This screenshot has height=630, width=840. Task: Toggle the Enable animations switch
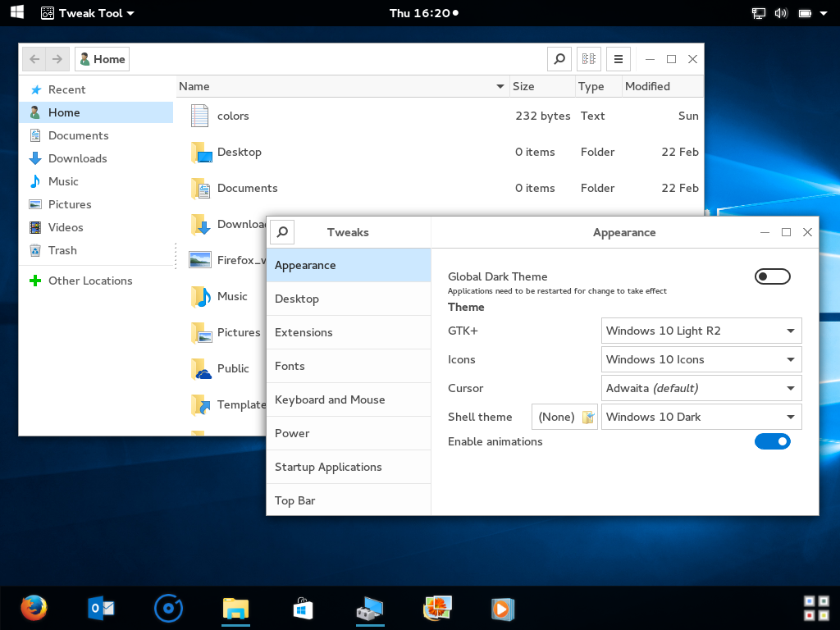(x=773, y=441)
